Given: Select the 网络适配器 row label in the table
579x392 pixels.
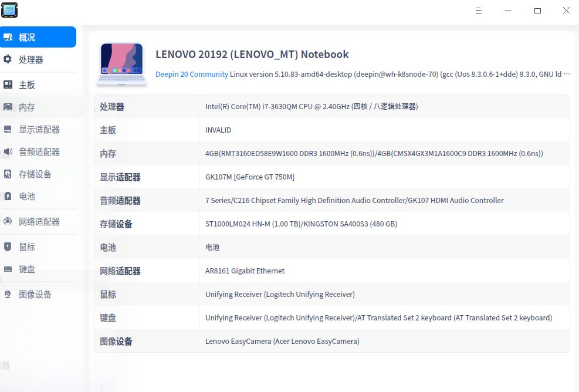Looking at the screenshot, I should (x=120, y=271).
